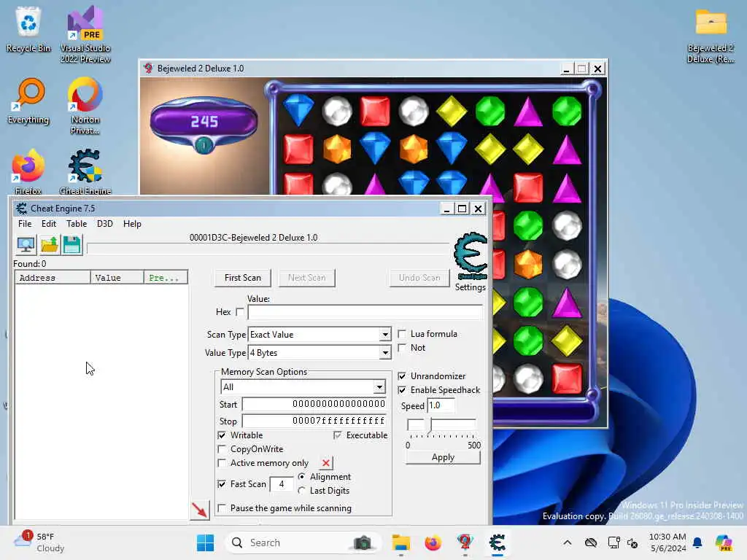Click into the scan Value field
Screen dimensions: 747x560
pyautogui.click(x=365, y=312)
